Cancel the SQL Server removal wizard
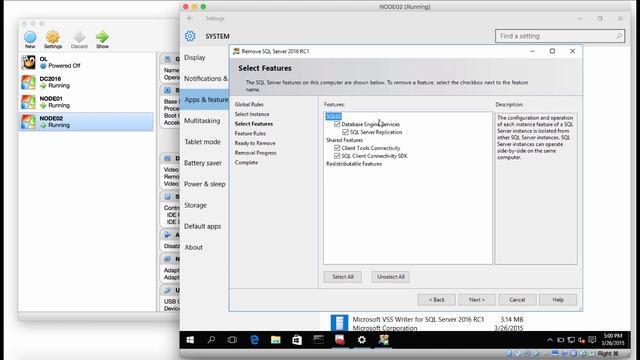This screenshot has width=640, height=360. [x=517, y=300]
